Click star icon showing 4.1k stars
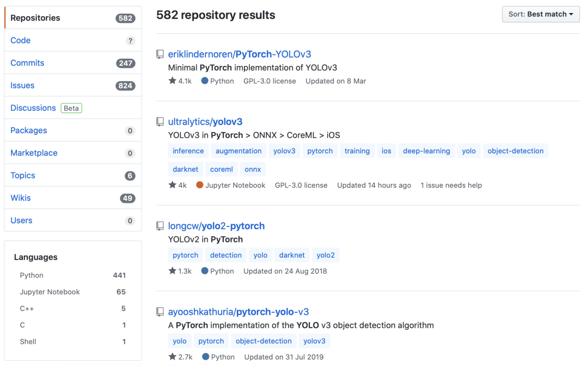Viewport: 588px width, 366px height. (173, 81)
